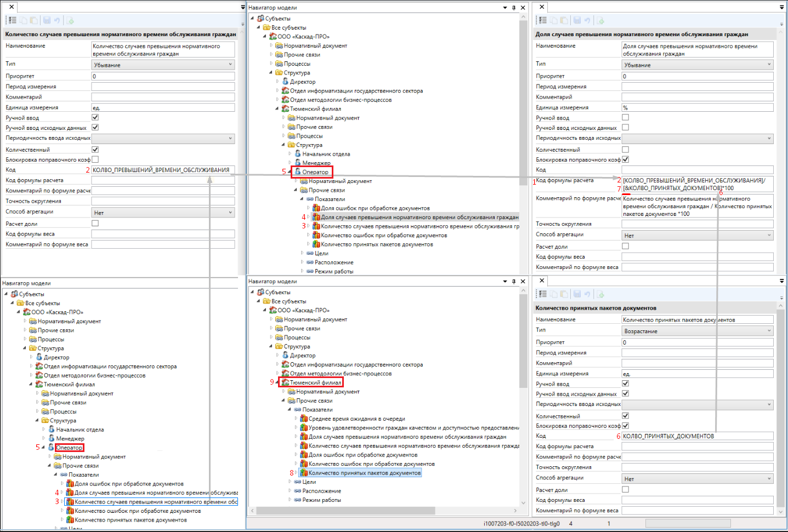Click horizontal scrollbar of lower-middle navigator

345,511
